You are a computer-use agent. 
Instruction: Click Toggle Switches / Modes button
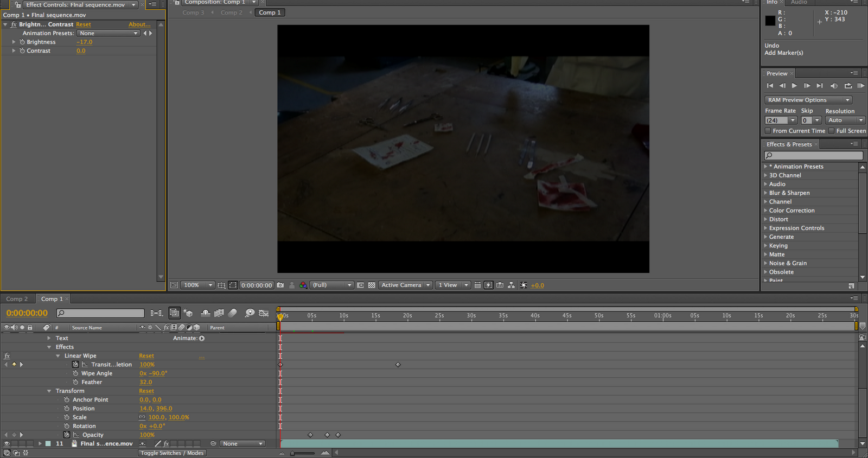[x=172, y=453]
